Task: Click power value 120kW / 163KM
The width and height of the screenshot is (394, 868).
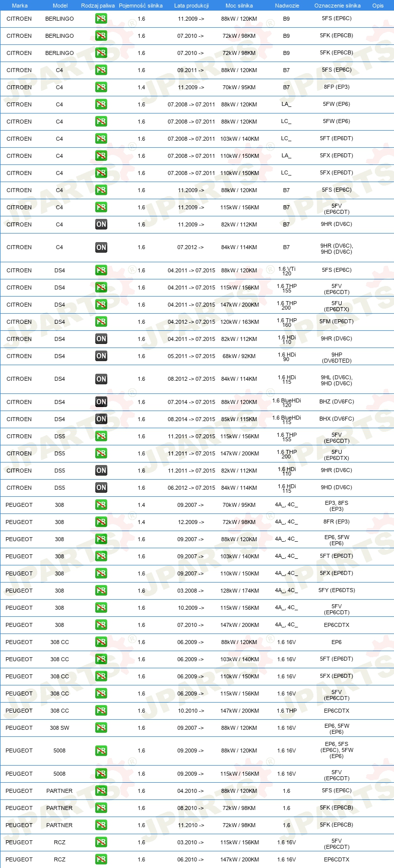Action: [239, 322]
